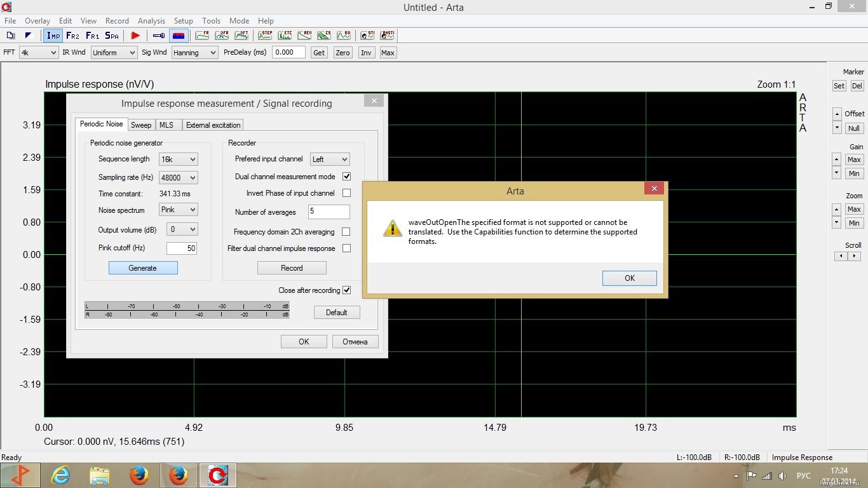The height and width of the screenshot is (488, 868).
Task: Click the Arta icon in the taskbar
Action: [x=218, y=475]
